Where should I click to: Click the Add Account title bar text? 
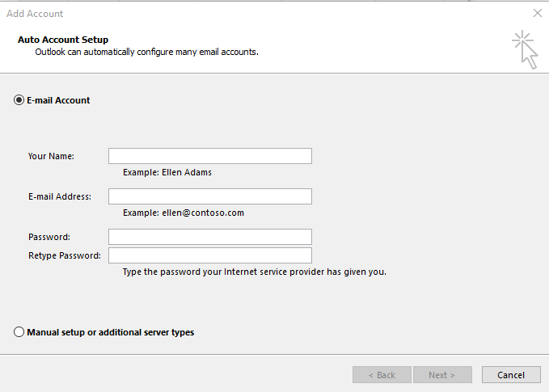pyautogui.click(x=35, y=14)
